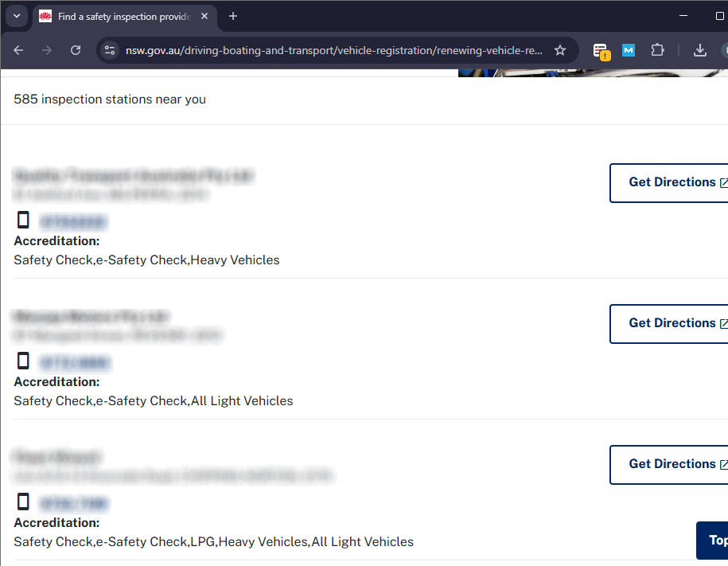
Task: Click the blue M extension icon
Action: [x=629, y=50]
